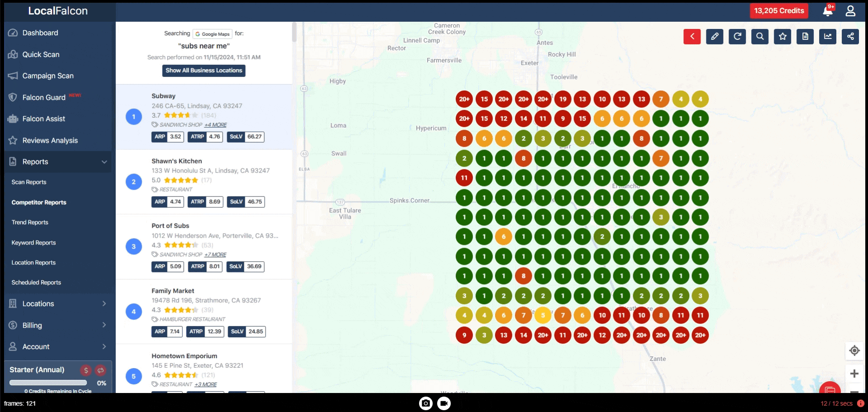Click Show All Business Locations button

coord(204,71)
